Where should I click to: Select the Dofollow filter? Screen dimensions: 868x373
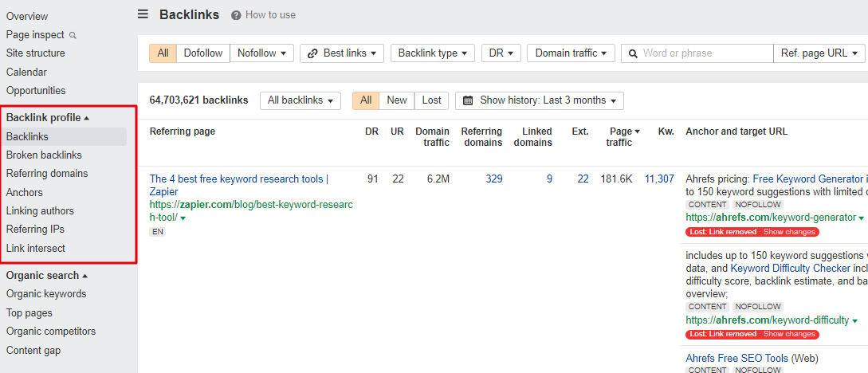(203, 53)
